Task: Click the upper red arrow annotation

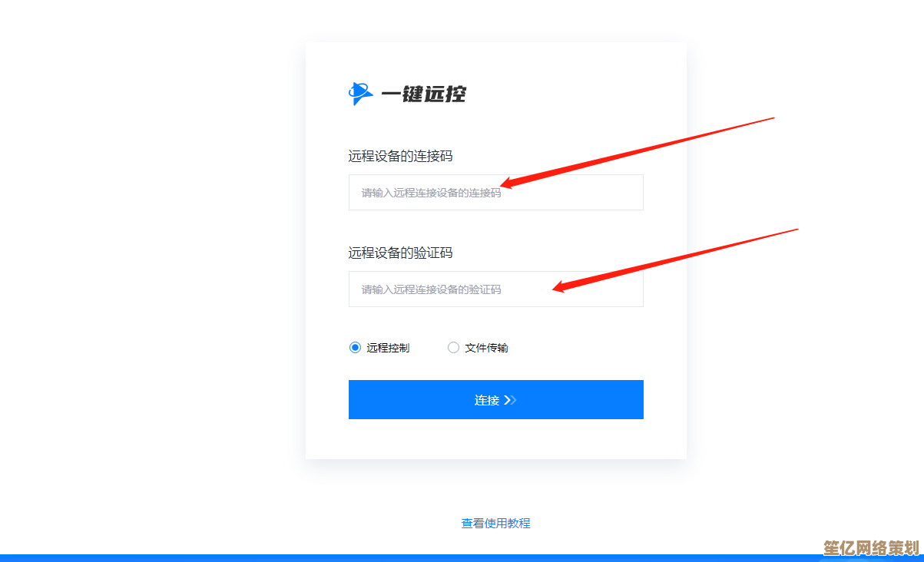Action: (x=638, y=153)
